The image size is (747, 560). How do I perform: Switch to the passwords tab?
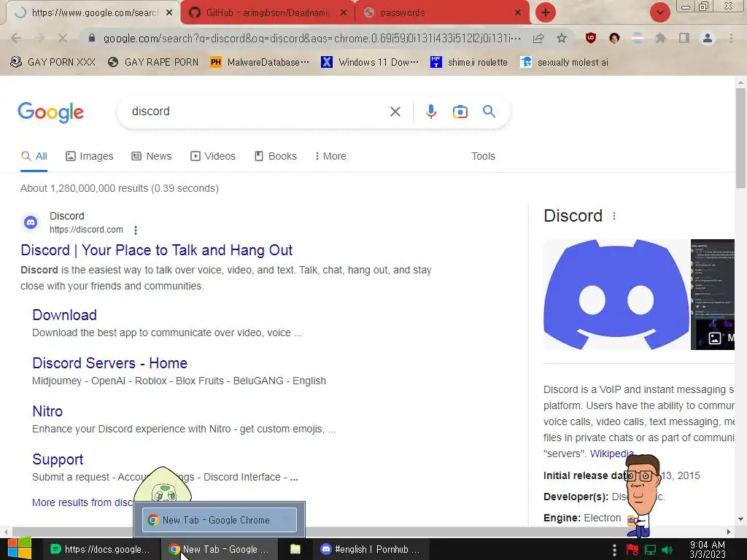tap(442, 13)
